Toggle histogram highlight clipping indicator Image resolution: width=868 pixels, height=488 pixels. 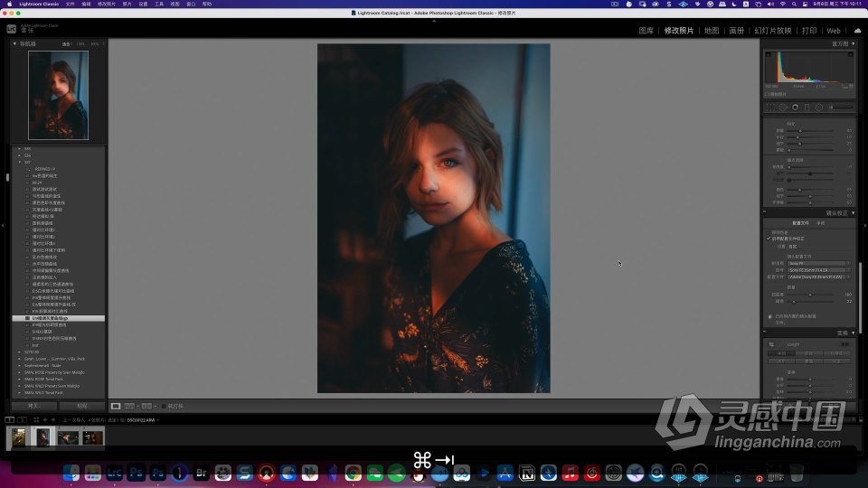[850, 54]
